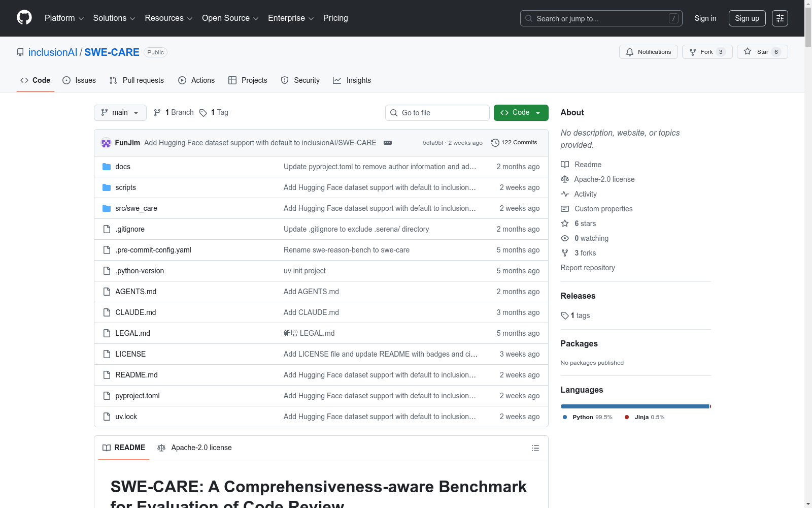
Task: Open the docs folder icon
Action: 107,167
